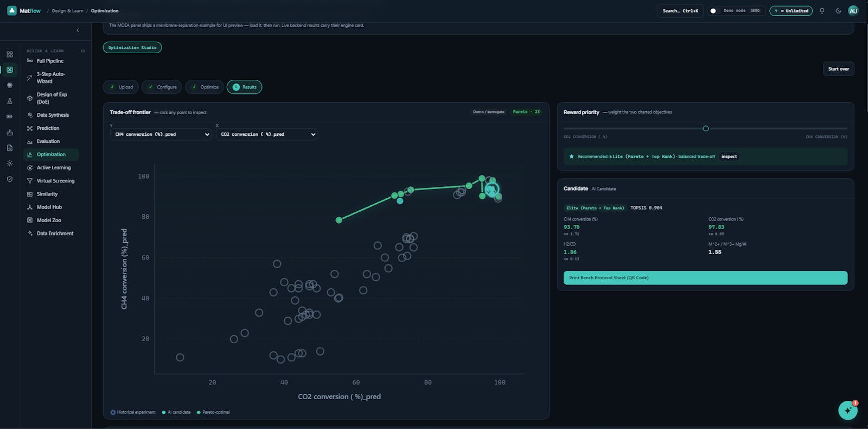Open the document icon in the left rail

10,148
